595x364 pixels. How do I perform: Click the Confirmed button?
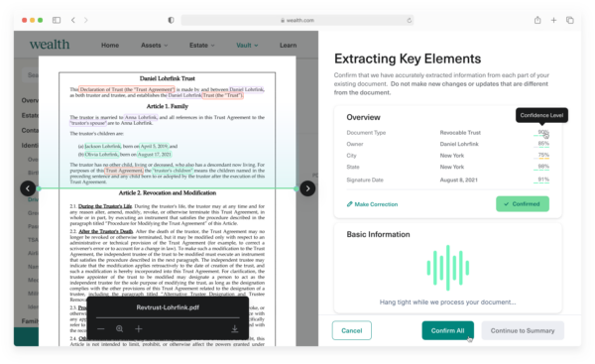[523, 204]
